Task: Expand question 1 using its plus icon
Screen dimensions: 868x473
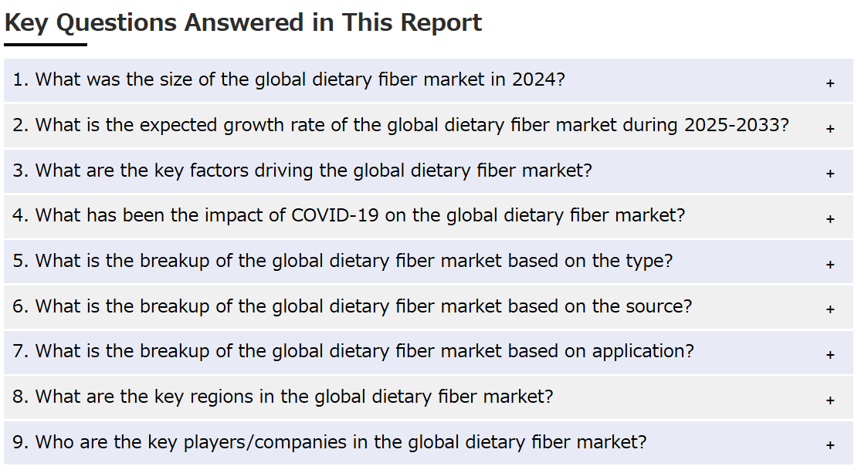Action: 830,83
